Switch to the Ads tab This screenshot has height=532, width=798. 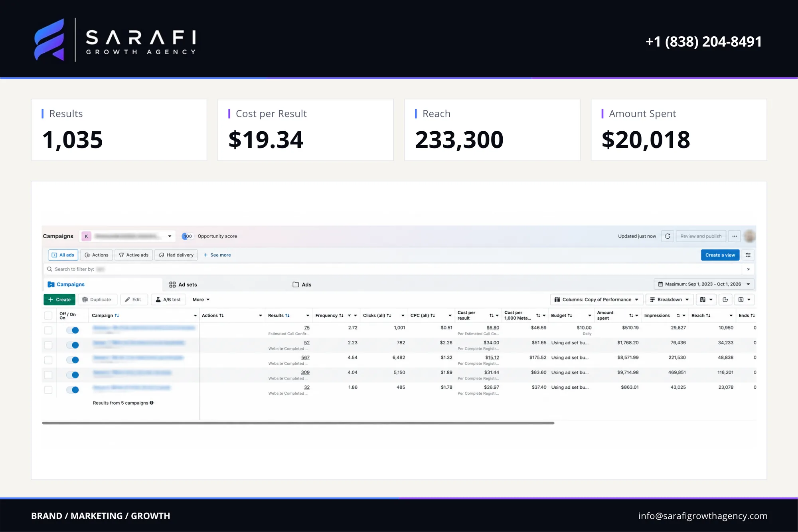pos(302,285)
